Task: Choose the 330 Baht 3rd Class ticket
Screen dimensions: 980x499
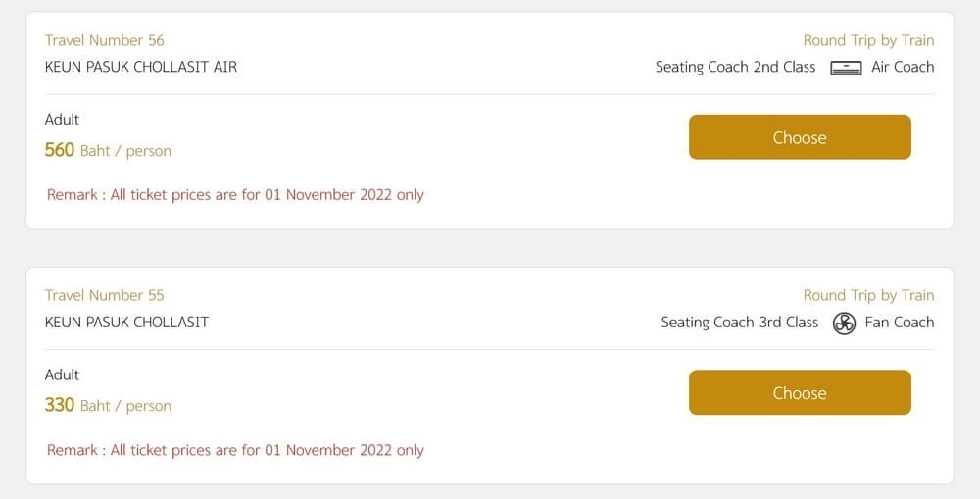Action: pos(800,392)
